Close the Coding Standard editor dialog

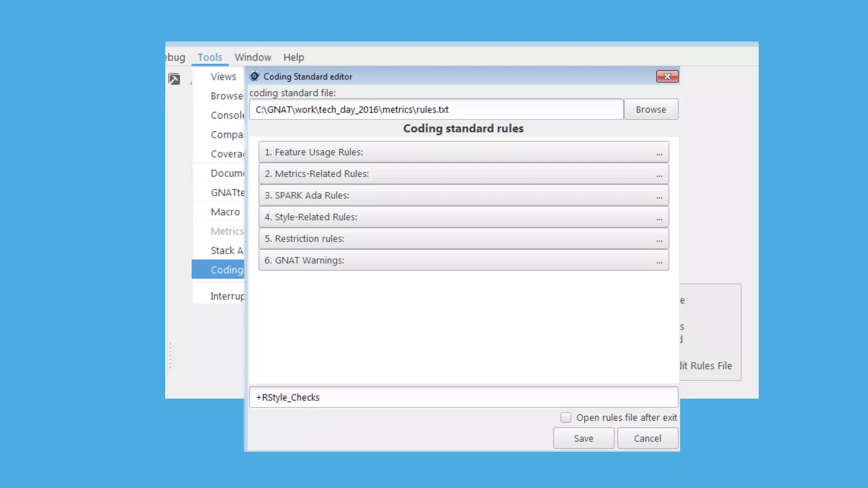667,76
